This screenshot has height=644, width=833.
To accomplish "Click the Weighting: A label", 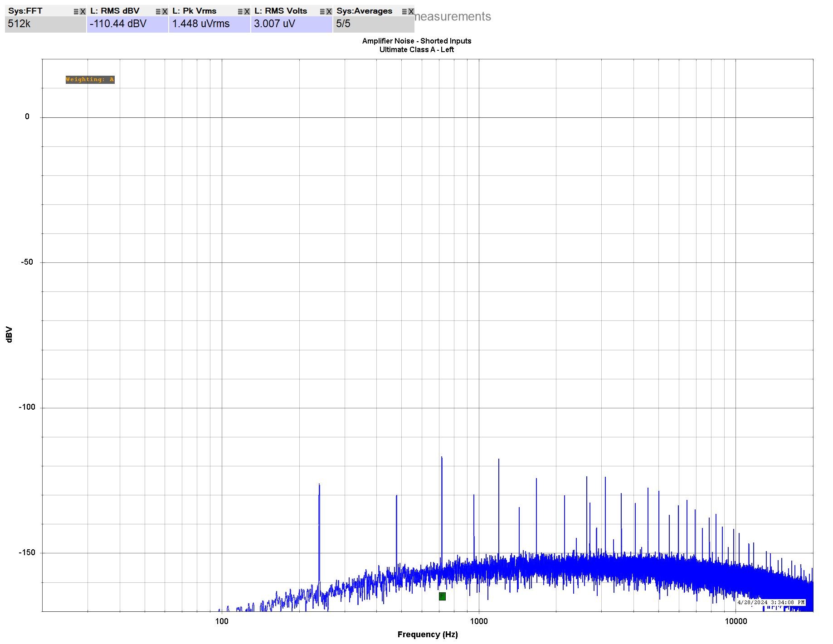I will pyautogui.click(x=90, y=80).
